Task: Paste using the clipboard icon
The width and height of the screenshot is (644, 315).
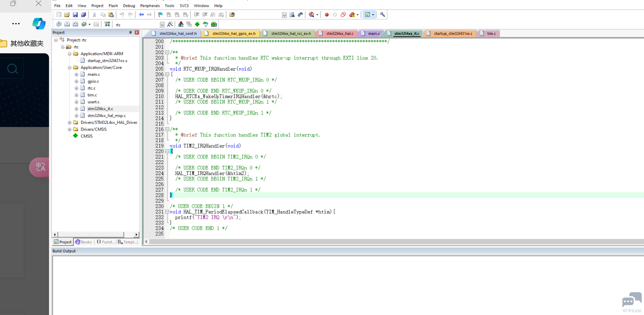Action: pos(111,15)
